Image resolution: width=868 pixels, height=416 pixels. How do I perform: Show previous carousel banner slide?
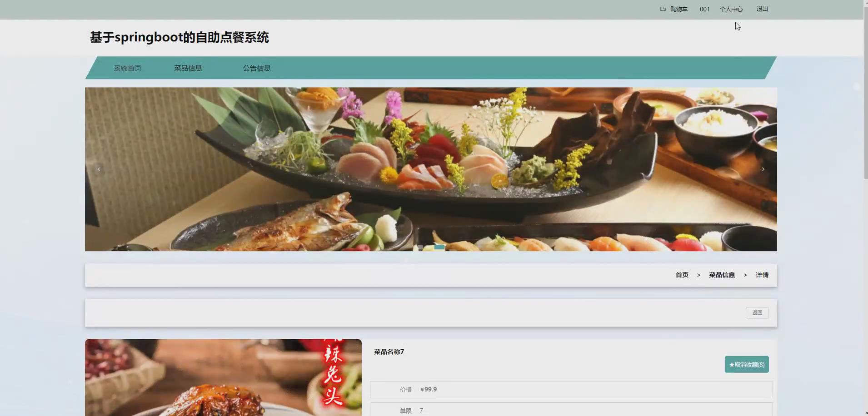99,169
